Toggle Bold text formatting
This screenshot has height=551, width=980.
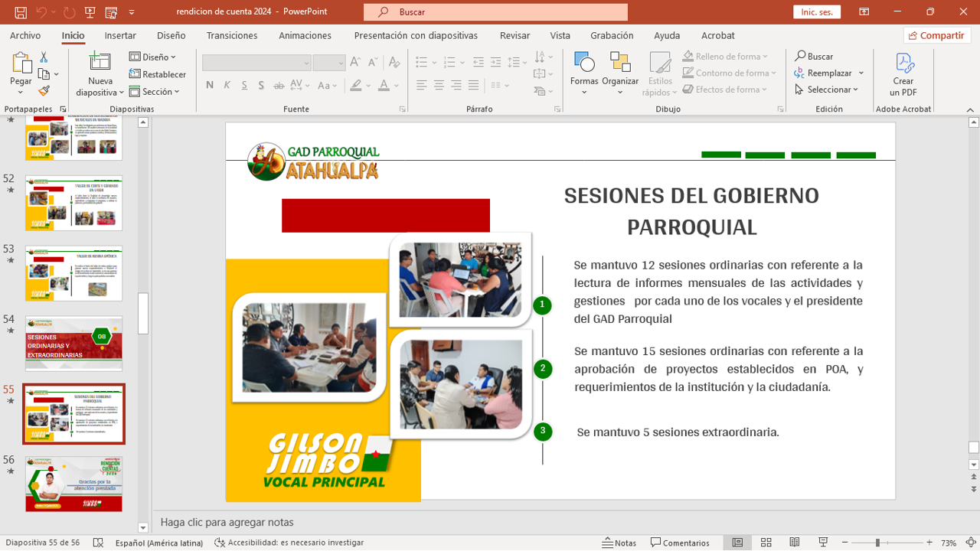click(x=210, y=85)
